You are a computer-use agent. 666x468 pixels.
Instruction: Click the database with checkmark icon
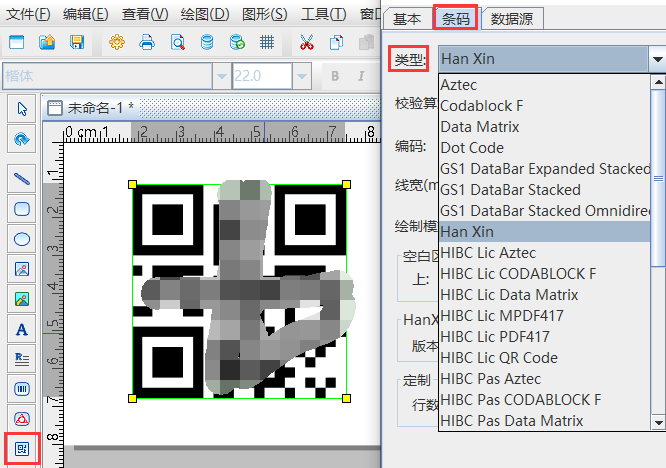pos(237,42)
